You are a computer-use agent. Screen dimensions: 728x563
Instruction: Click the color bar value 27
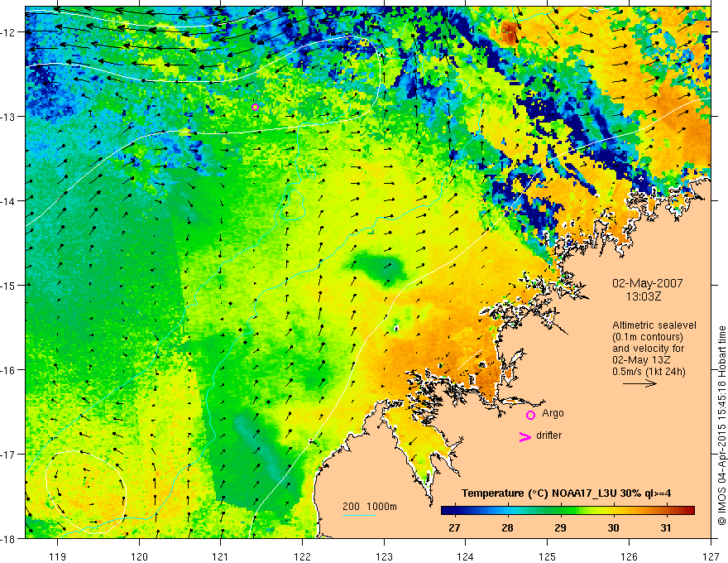coord(454,527)
